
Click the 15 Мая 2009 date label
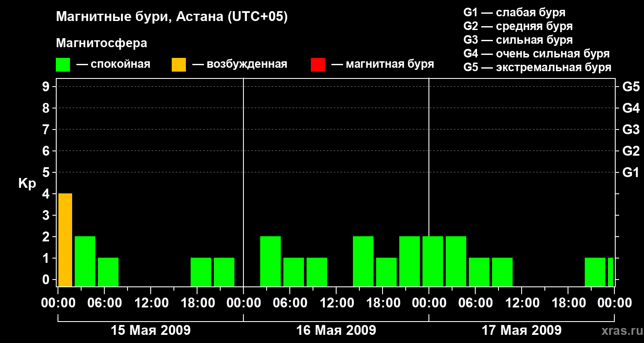[x=151, y=331]
